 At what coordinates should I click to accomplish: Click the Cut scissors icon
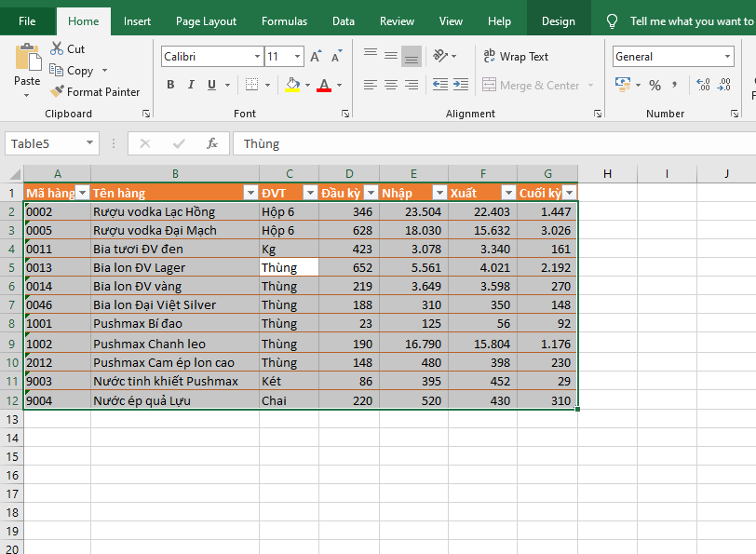pyautogui.click(x=57, y=48)
